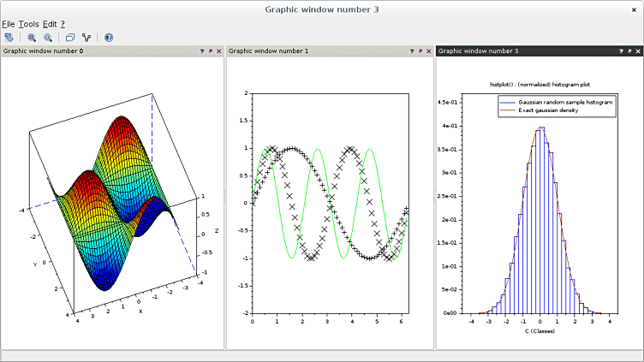
Task: Undock the Graphic window number 3 panel
Action: tap(629, 51)
